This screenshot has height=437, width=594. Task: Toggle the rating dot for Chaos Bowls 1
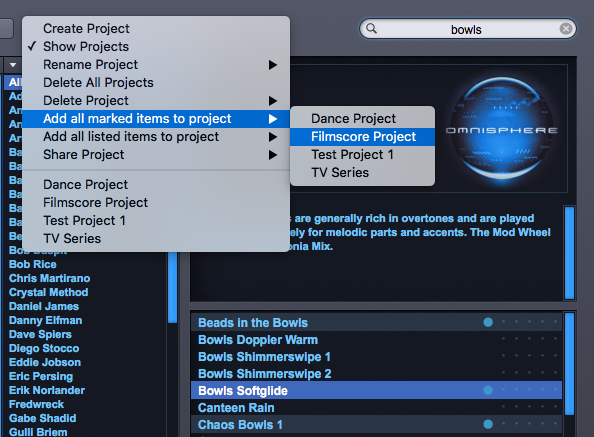(488, 424)
